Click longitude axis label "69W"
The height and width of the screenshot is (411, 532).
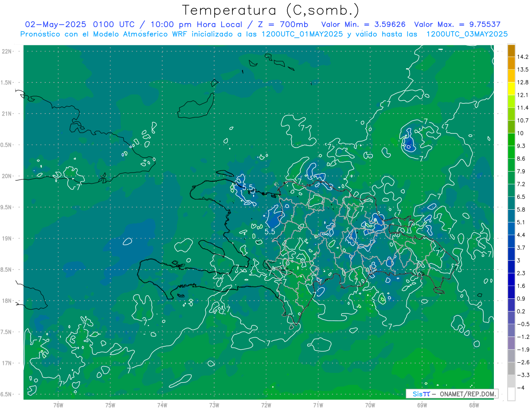(x=422, y=405)
